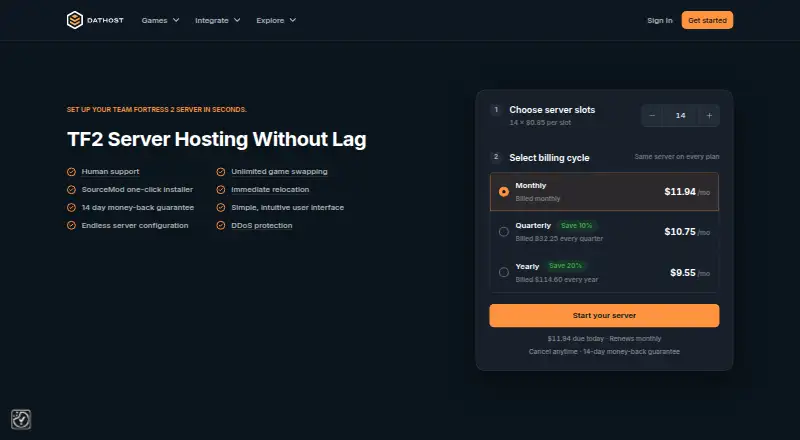Click the Start your server button
Screen dimensions: 800x440
[604, 315]
